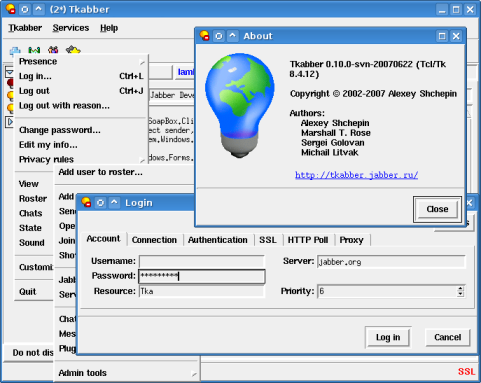Click the Password input field

tap(202, 276)
